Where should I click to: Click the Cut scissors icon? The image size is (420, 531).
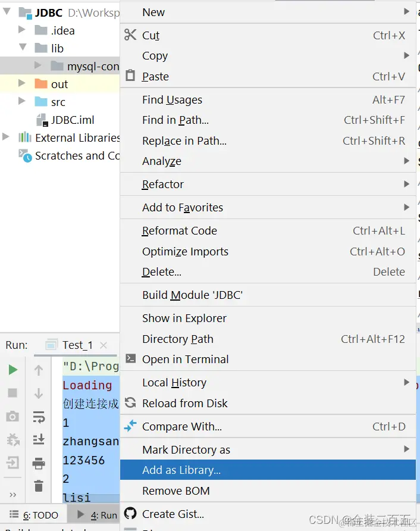[x=130, y=35]
